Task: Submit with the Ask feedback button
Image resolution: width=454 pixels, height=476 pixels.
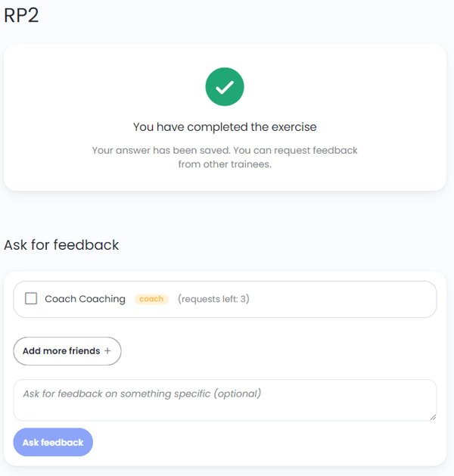Action: click(x=53, y=442)
